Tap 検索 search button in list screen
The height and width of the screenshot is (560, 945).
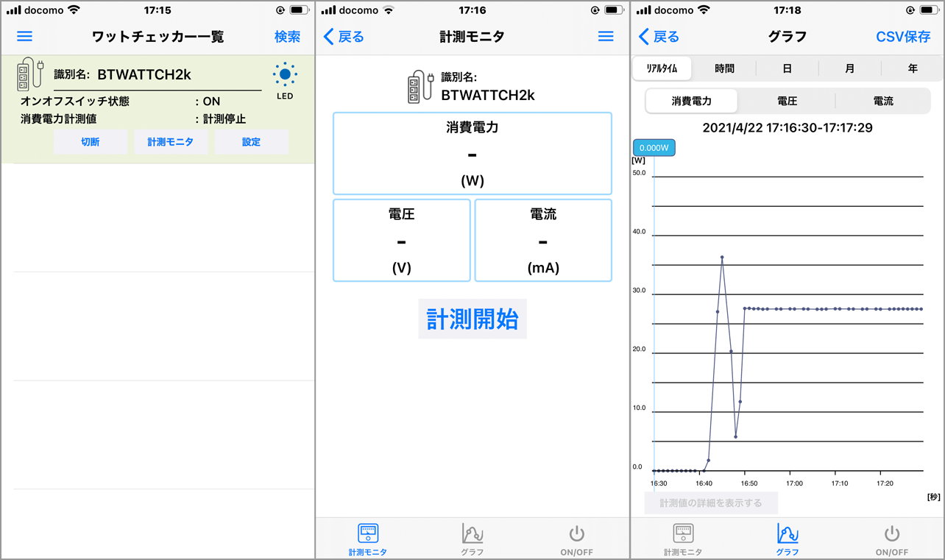coord(287,37)
